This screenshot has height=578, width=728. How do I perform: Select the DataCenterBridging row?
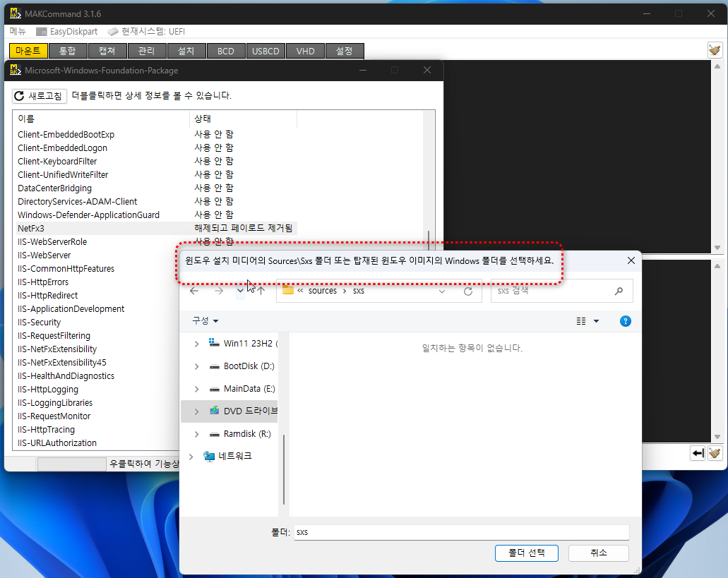[x=157, y=188]
